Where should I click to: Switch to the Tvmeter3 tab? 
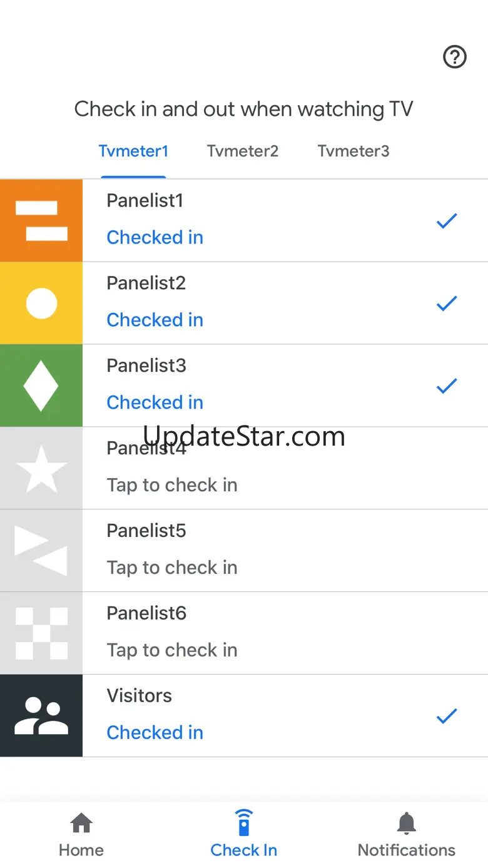click(353, 151)
